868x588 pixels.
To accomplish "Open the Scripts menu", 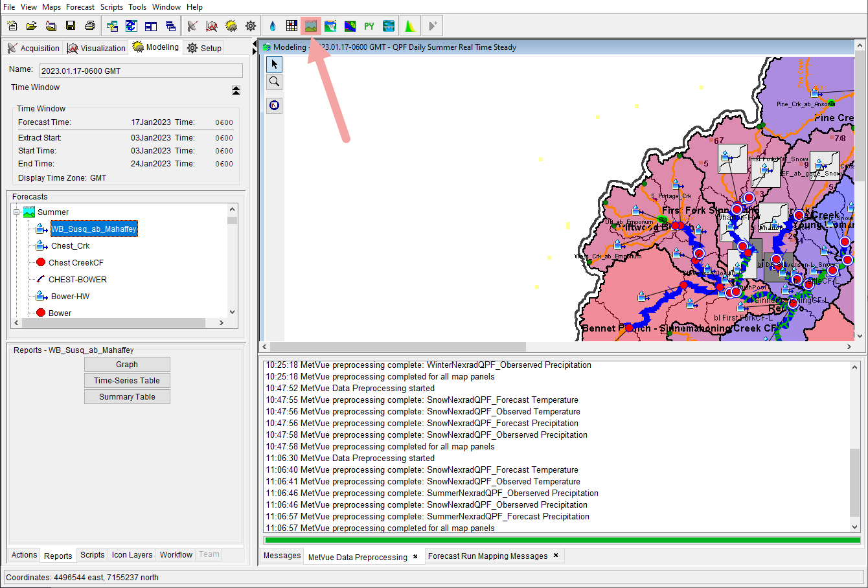I will click(111, 7).
